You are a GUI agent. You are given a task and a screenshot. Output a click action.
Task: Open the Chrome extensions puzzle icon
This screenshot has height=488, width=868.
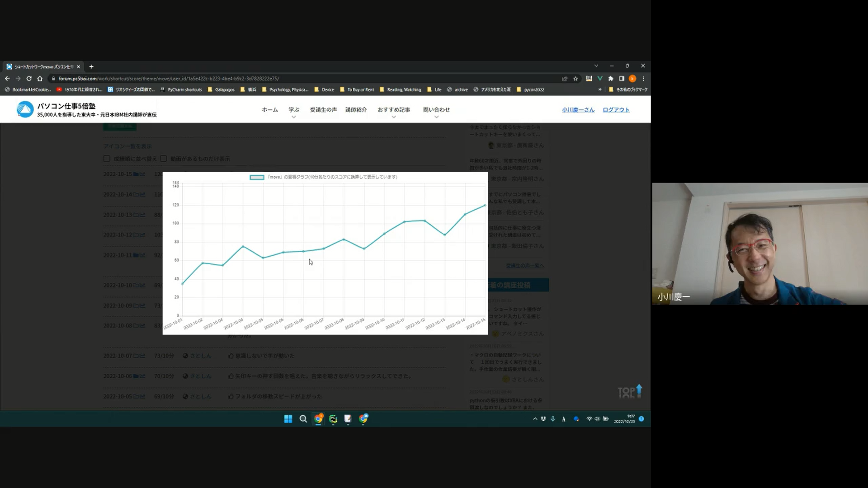coord(611,79)
